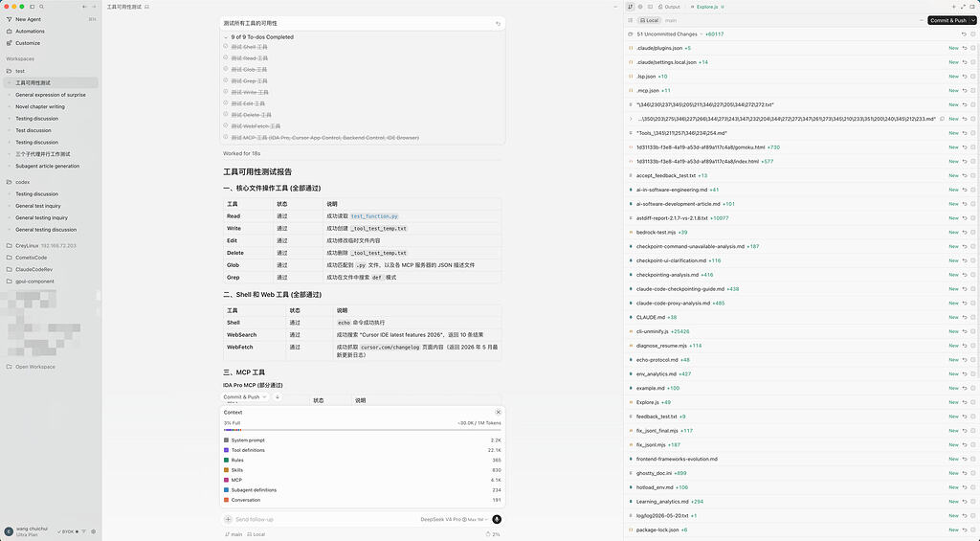This screenshot has width=980, height=541.
Task: Open Customize in the sidebar
Action: 28,43
